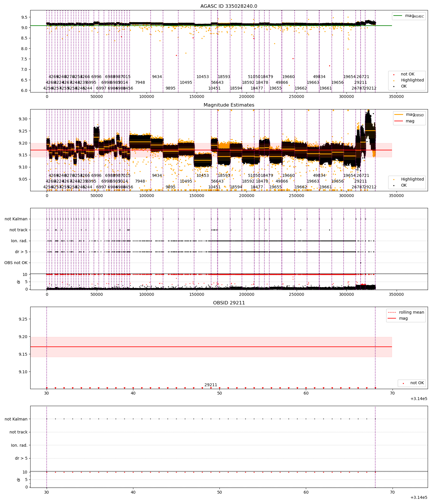432x504 pixels.
Task: Click 'not track' label in bottom panel
Action: 18,432
